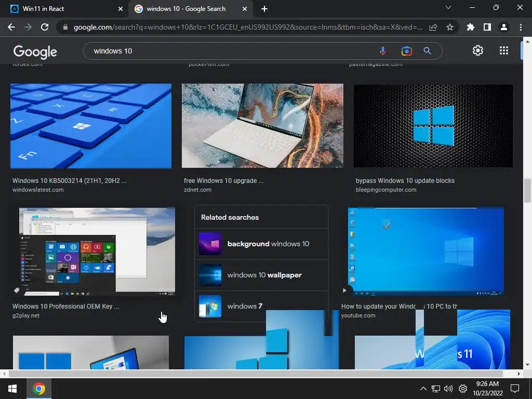Click the Chrome icon in the taskbar
The height and width of the screenshot is (399, 532).
[39, 389]
